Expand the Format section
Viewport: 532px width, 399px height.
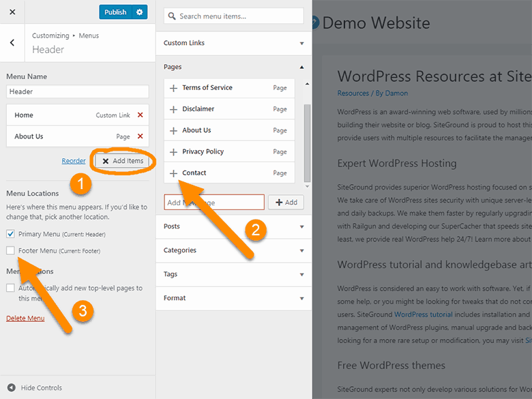click(234, 298)
